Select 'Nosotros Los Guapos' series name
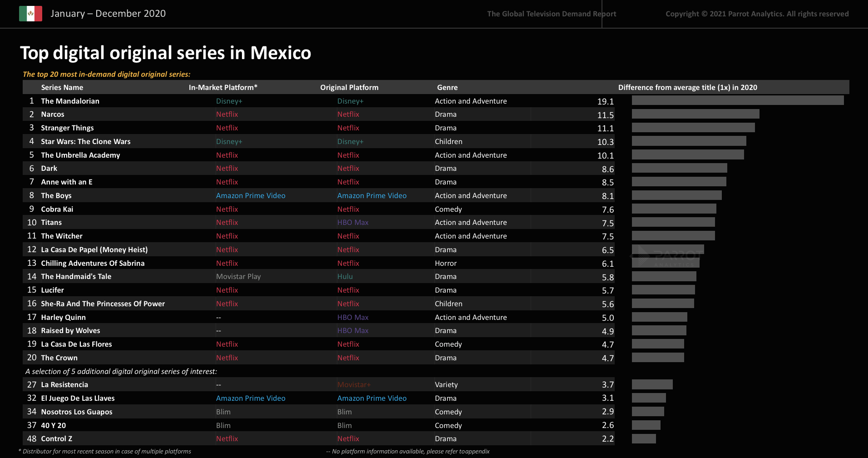This screenshot has width=868, height=458. click(77, 412)
